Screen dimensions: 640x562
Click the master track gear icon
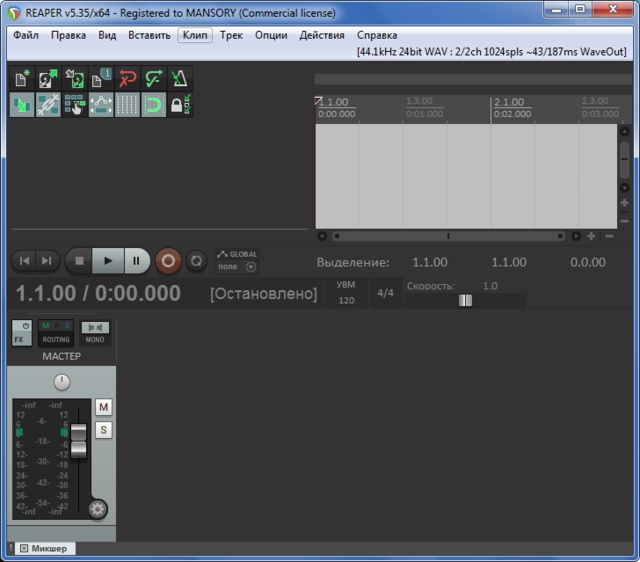(97, 509)
